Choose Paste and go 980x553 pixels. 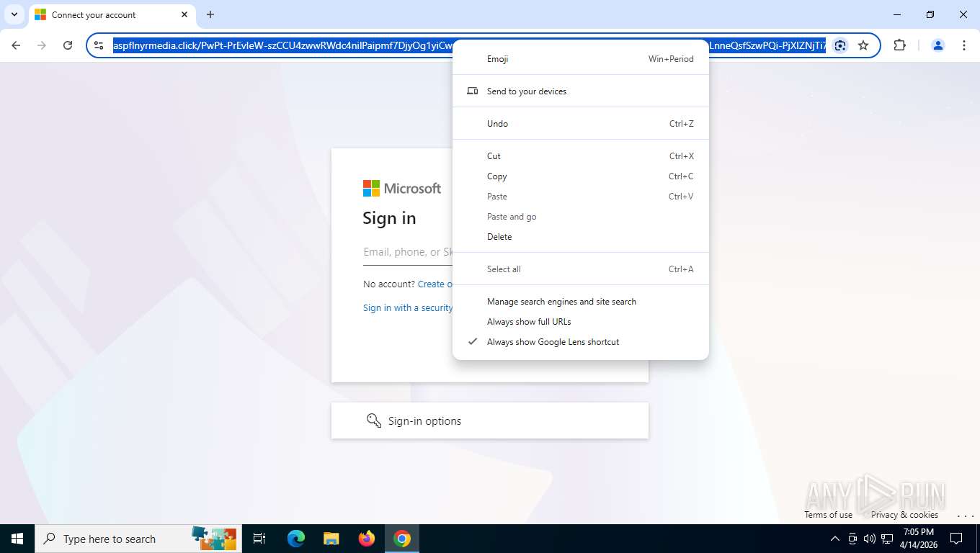(x=581, y=217)
